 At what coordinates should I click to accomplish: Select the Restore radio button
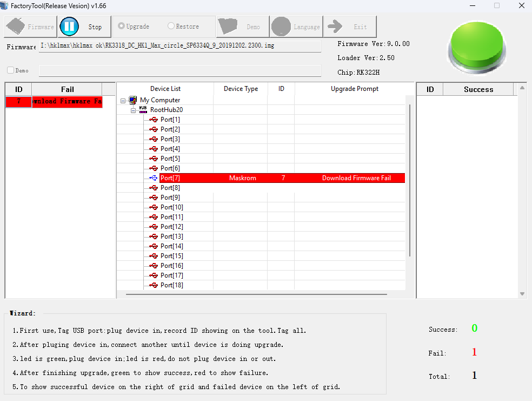tap(171, 26)
